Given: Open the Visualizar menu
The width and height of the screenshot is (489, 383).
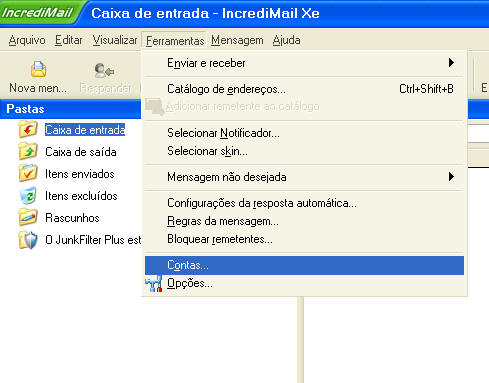Looking at the screenshot, I should pos(115,40).
